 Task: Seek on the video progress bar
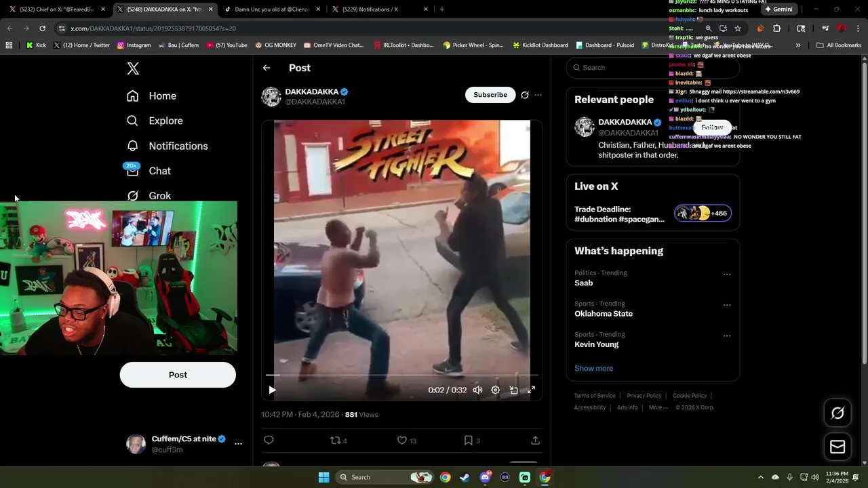401,375
